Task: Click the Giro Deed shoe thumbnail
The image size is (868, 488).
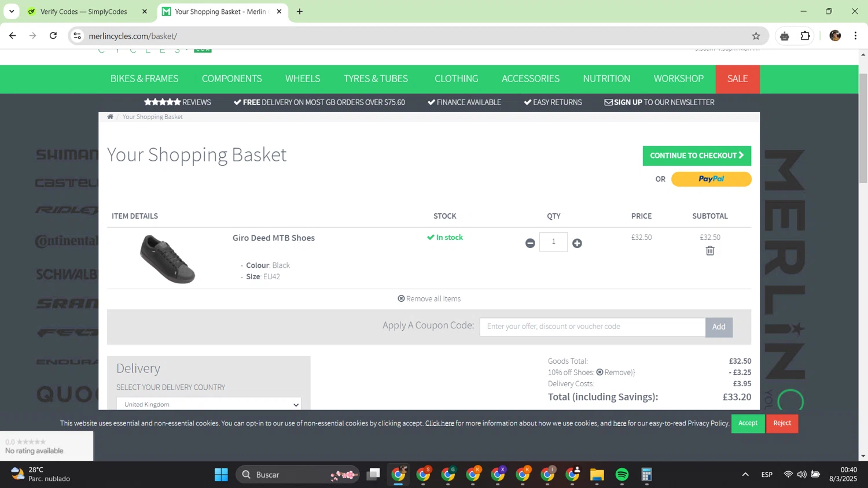Action: coord(167,258)
